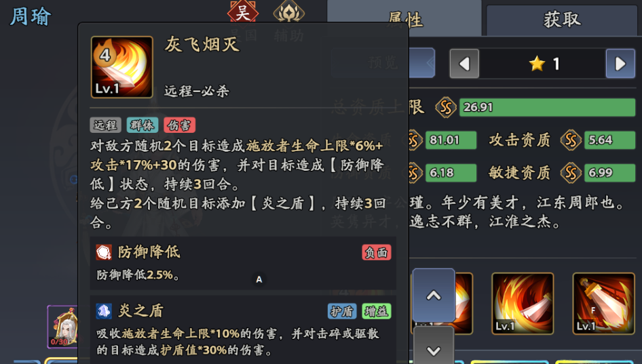Open the middle flame skill thumbnail
Screen dimensions: 642x364
523,304
